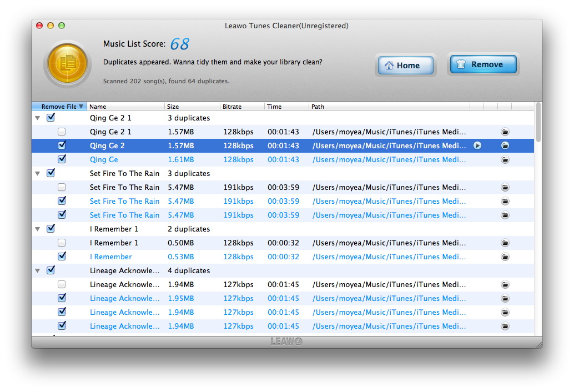This screenshot has width=574, height=392.
Task: Collapse the Qing Ge 2 1 duplicate group
Action: click(x=38, y=118)
